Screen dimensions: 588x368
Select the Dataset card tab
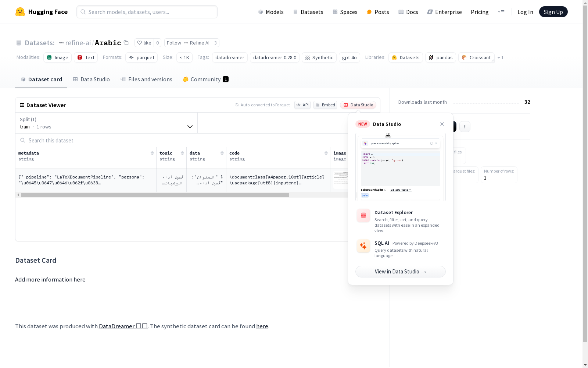[41, 79]
